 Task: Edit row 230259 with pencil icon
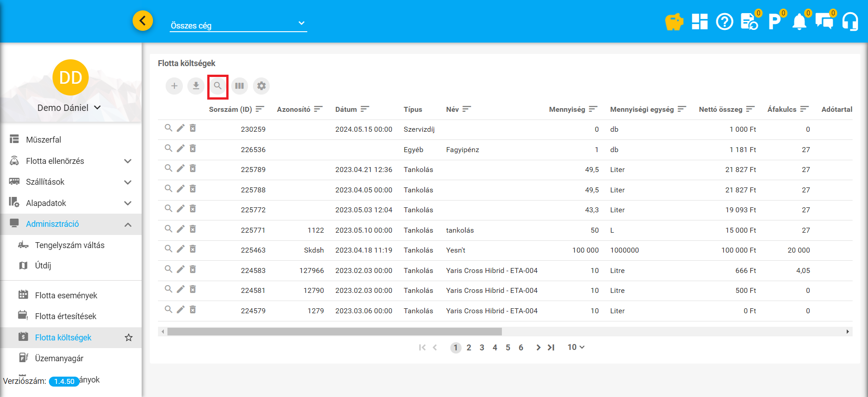181,129
